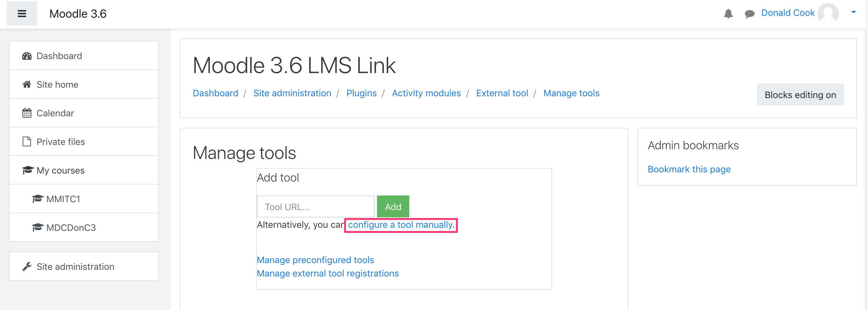This screenshot has height=310, width=868.
Task: Turn on Blocks editing
Action: pos(801,95)
